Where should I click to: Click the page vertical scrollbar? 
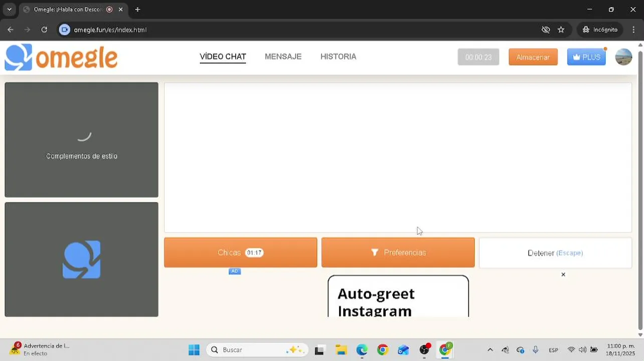640,190
